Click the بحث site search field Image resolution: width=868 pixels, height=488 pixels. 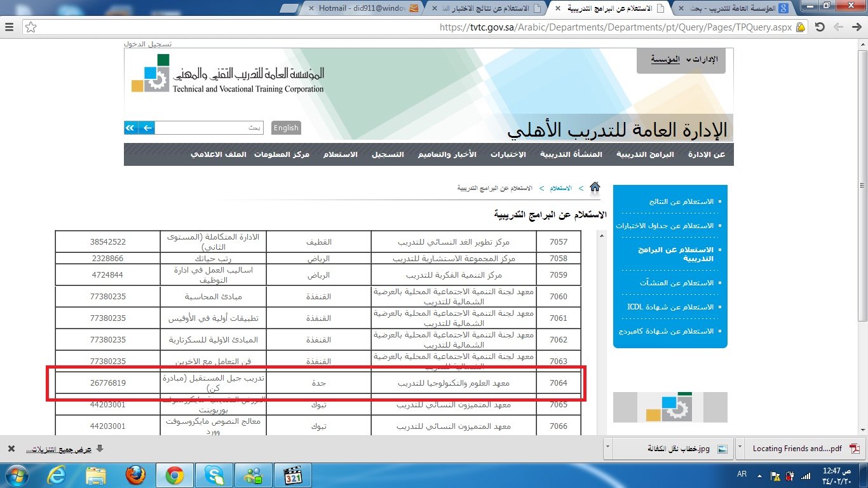pos(210,128)
